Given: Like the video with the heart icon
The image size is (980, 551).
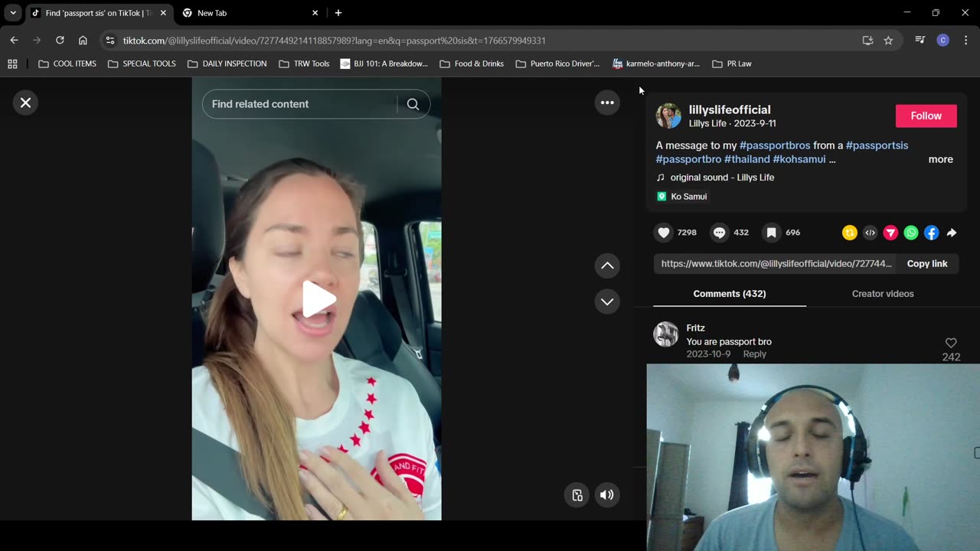Looking at the screenshot, I should 664,233.
